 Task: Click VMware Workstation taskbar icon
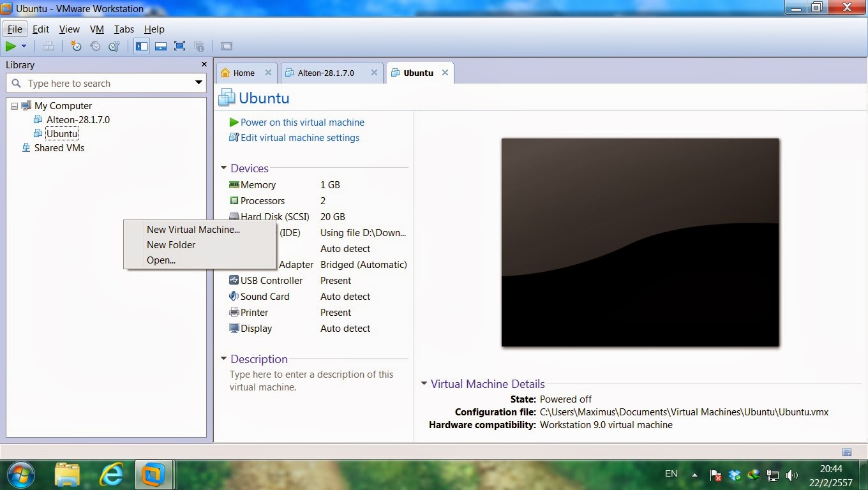coord(153,474)
